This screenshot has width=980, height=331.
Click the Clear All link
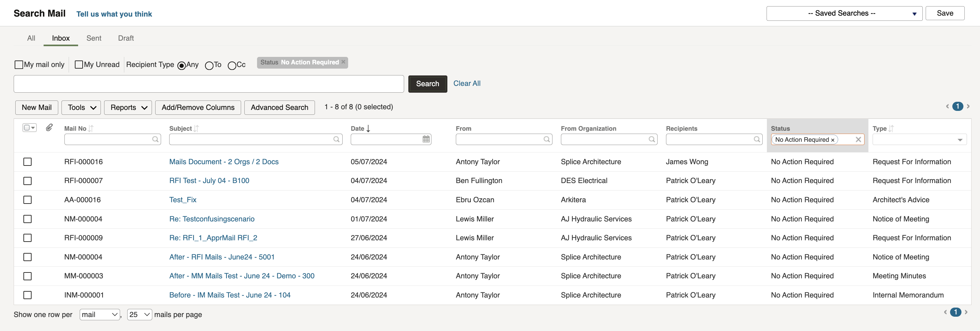tap(467, 84)
